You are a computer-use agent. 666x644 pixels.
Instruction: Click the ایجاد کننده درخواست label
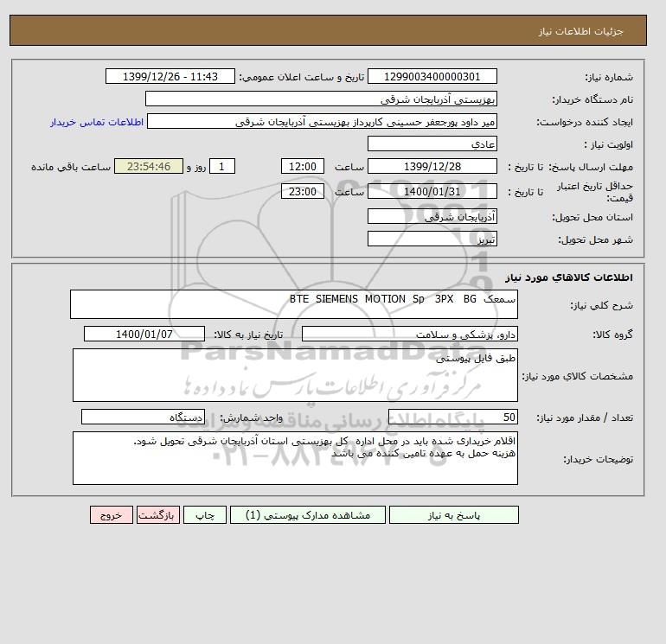click(585, 122)
